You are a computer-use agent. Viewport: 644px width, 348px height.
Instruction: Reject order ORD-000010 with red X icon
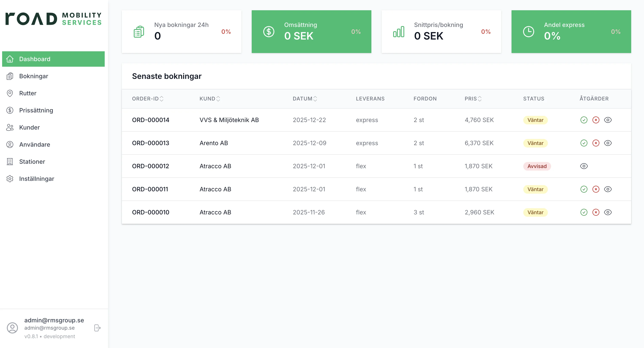[596, 212]
